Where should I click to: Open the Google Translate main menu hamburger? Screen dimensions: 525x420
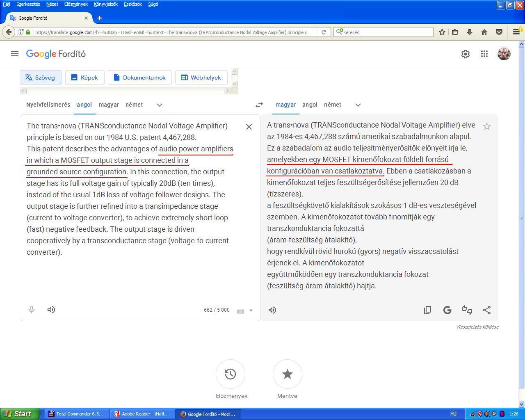click(15, 54)
